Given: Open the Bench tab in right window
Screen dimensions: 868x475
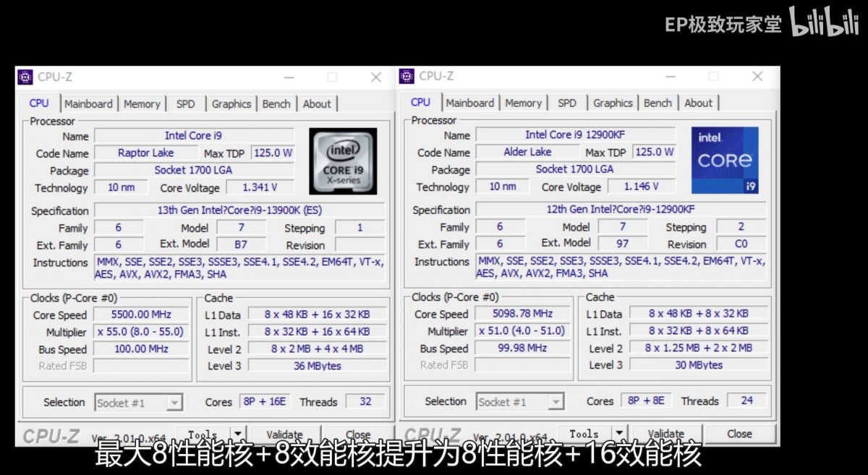Looking at the screenshot, I should (657, 103).
